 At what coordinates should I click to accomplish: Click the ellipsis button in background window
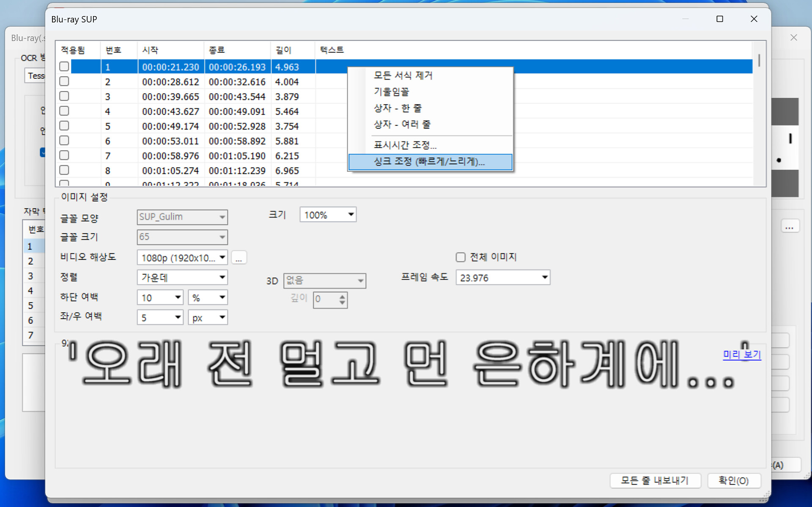point(789,227)
